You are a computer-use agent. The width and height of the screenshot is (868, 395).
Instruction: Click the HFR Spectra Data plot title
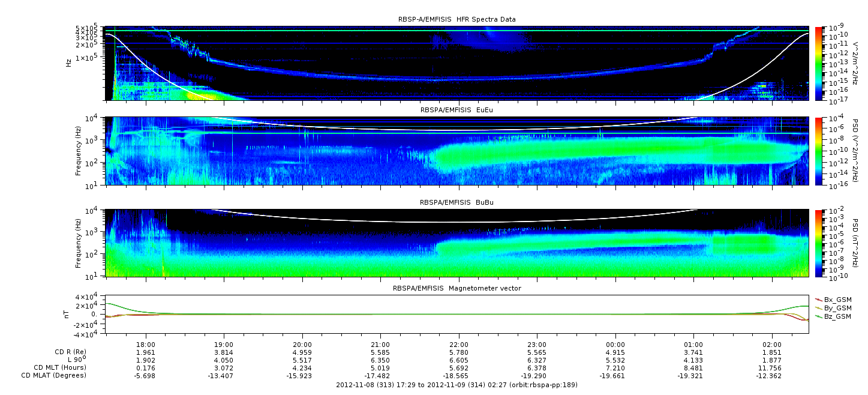pos(457,19)
